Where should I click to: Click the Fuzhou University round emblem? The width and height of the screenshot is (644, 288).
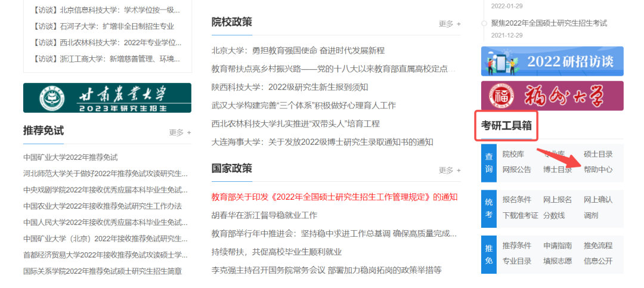501,96
